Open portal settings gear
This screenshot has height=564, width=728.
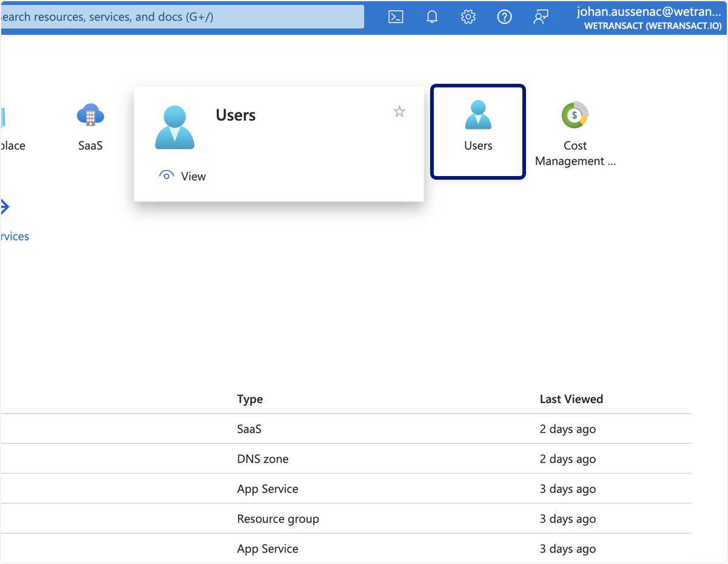(x=468, y=17)
